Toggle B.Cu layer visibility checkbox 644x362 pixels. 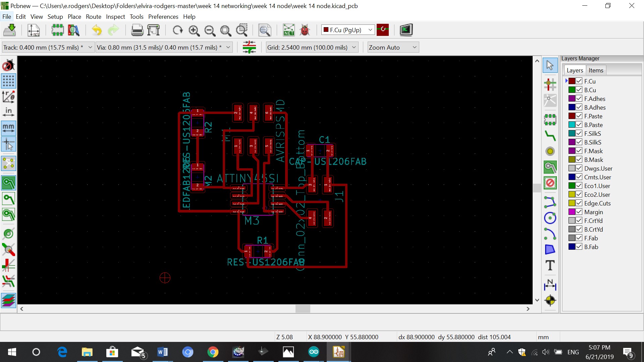(x=579, y=90)
